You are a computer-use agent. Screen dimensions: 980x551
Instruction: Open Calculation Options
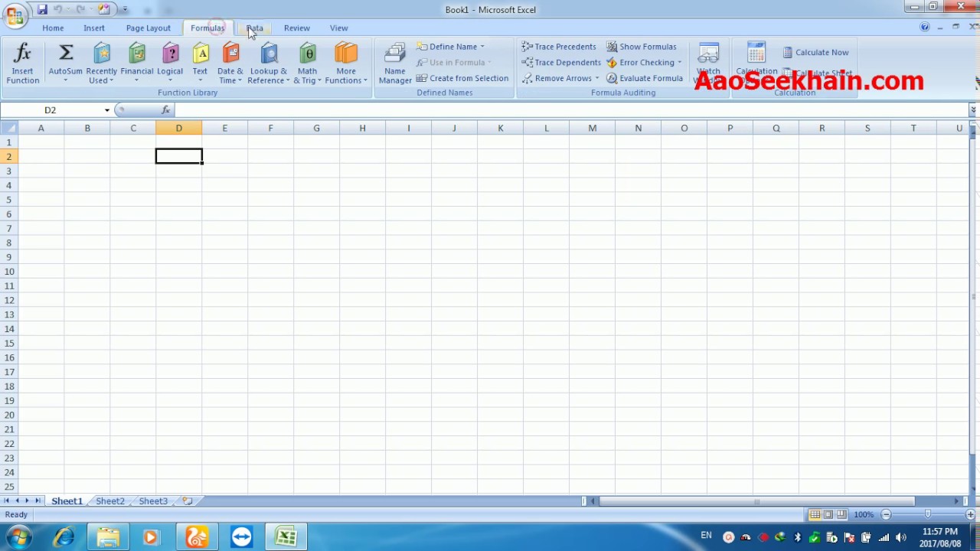[x=756, y=64]
